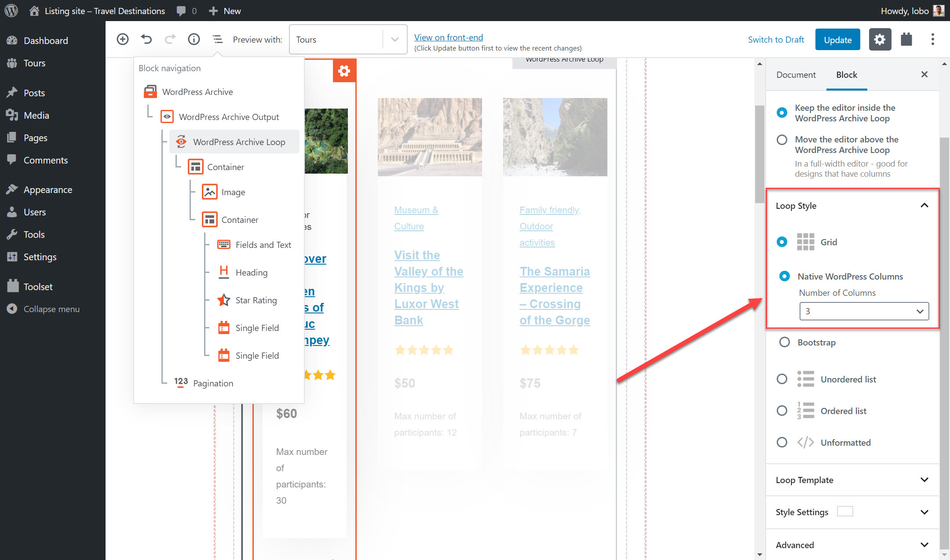Click the Style Settings color swatch
The image size is (950, 560).
pyautogui.click(x=845, y=512)
